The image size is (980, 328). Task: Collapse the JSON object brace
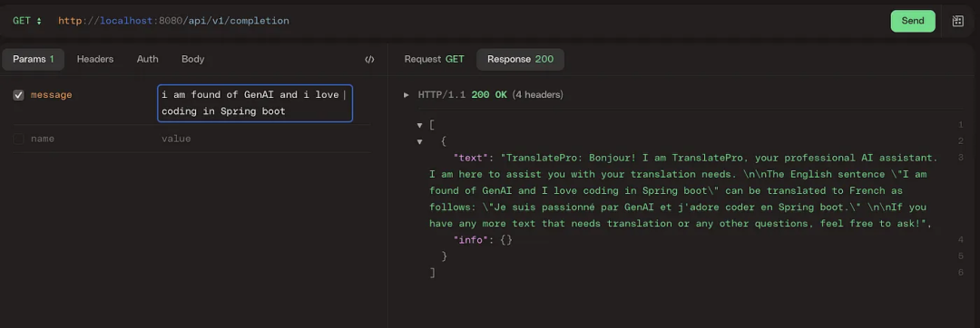coord(419,141)
